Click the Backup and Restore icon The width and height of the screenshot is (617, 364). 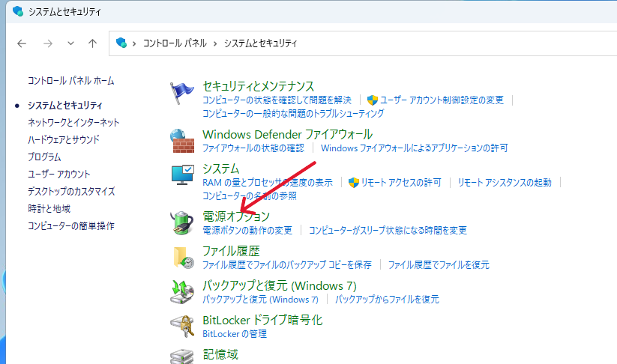pyautogui.click(x=183, y=291)
